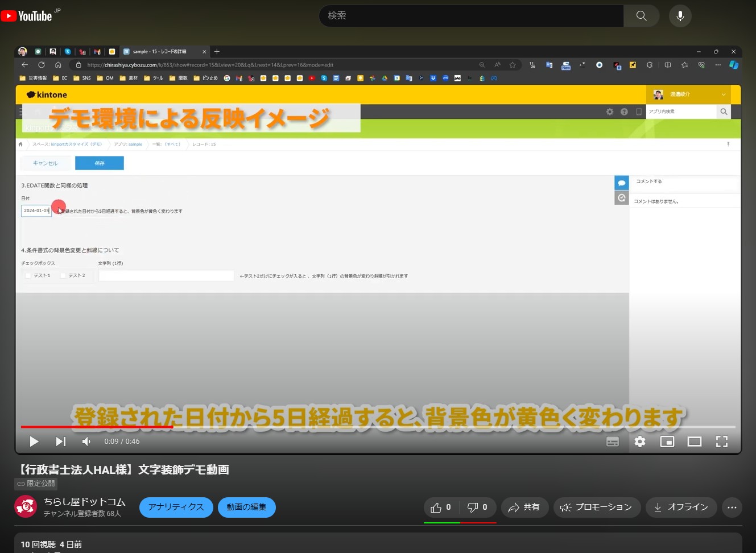Click the 2024-01-05 date field in the video

[36, 211]
